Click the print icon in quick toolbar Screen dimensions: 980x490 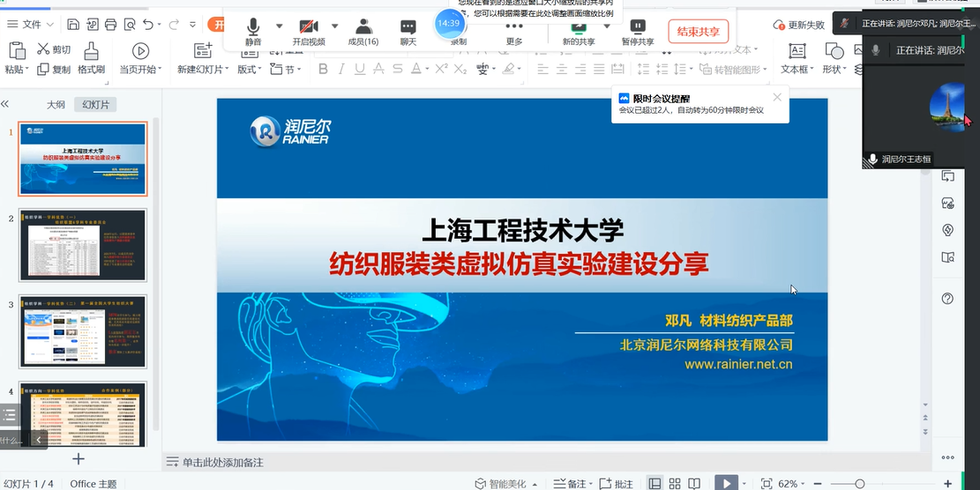point(110,25)
